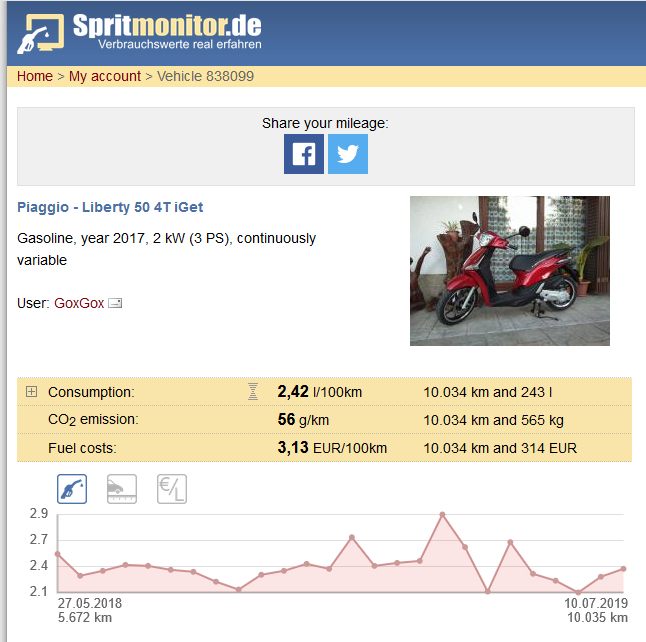Show fuel price chart €/L icon
The width and height of the screenshot is (646, 642).
pos(172,489)
